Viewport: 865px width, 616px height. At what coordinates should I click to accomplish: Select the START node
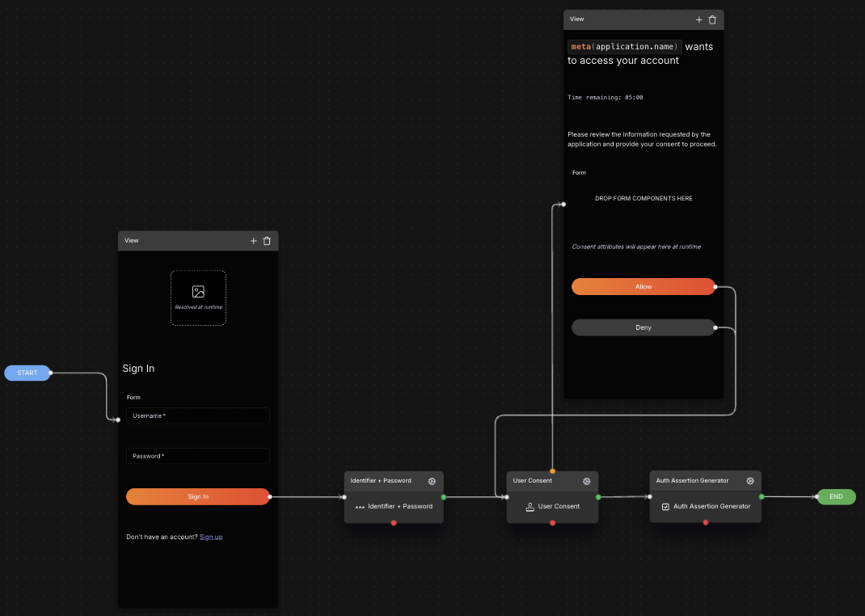pos(27,373)
